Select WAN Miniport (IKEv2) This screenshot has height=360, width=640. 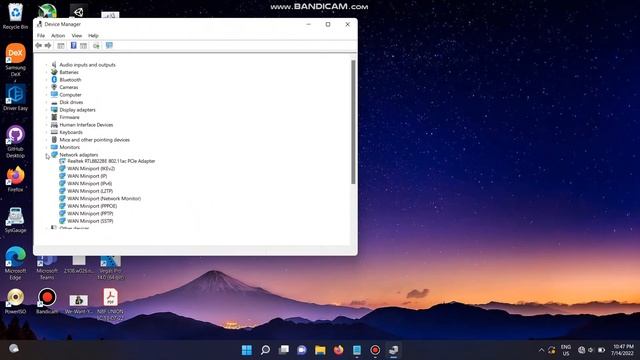coord(91,169)
